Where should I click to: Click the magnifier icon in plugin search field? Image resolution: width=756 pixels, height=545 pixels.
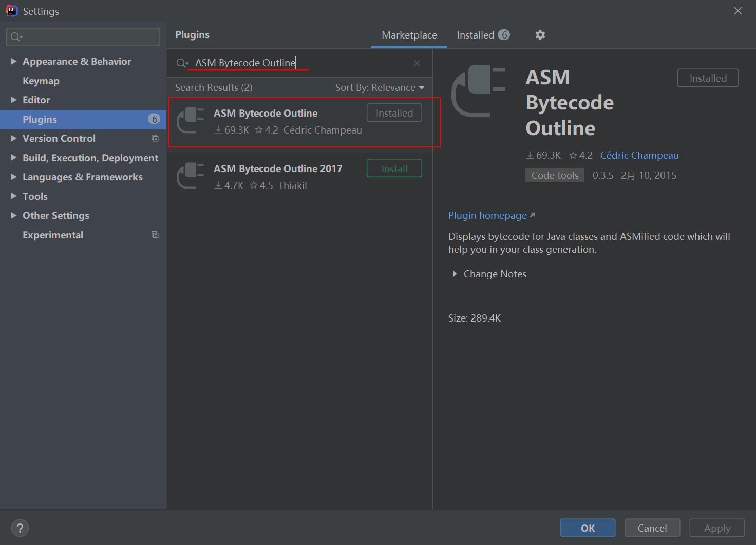pos(182,63)
